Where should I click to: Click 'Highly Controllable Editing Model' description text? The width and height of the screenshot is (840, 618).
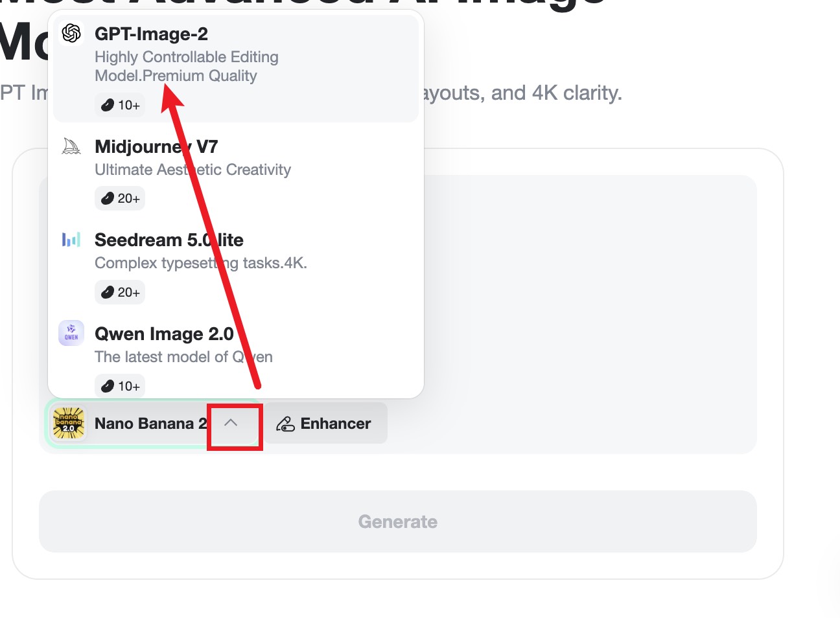[187, 66]
